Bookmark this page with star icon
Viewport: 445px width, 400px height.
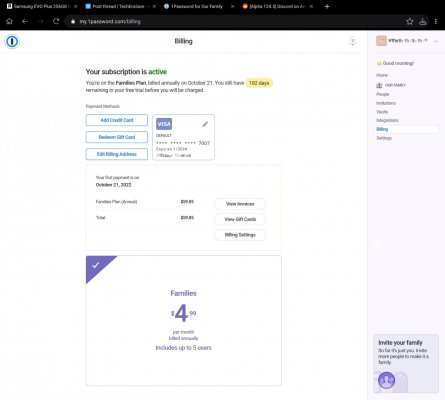(410, 21)
